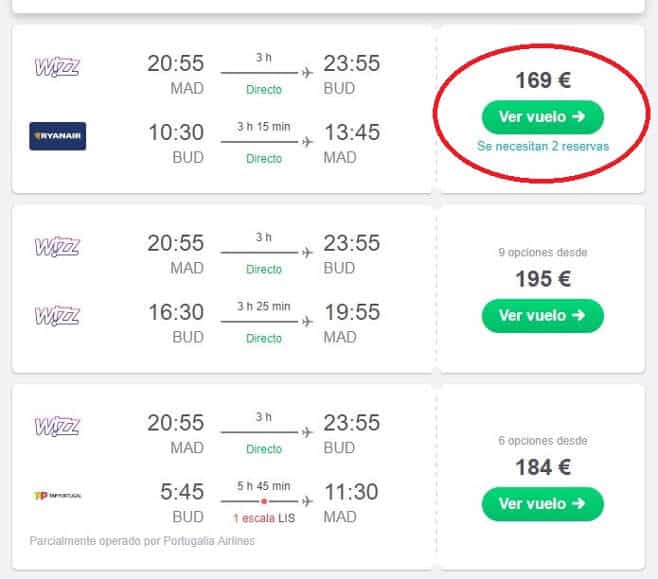Click the TAP Portugal airline logo
Image resolution: width=658 pixels, height=579 pixels.
(57, 495)
